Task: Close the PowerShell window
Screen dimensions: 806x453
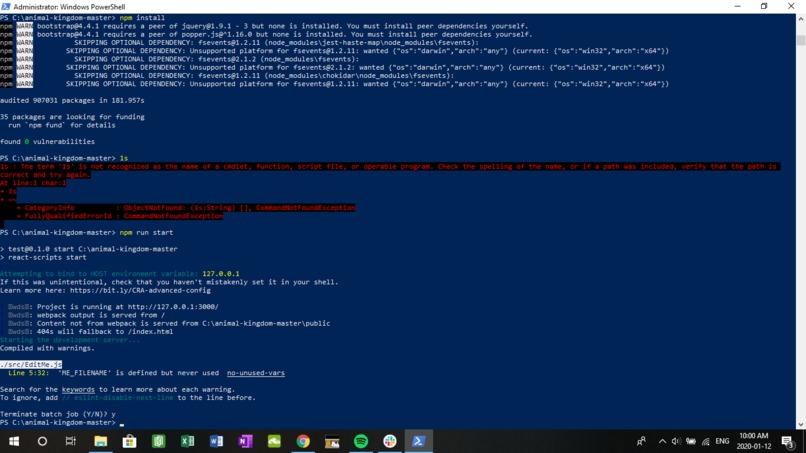Action: coord(791,6)
